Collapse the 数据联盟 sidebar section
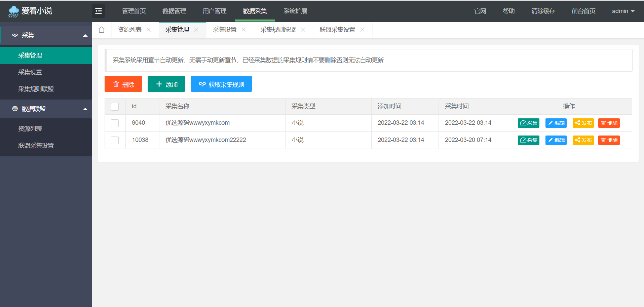Viewport: 644px width, 307px height. click(46, 109)
